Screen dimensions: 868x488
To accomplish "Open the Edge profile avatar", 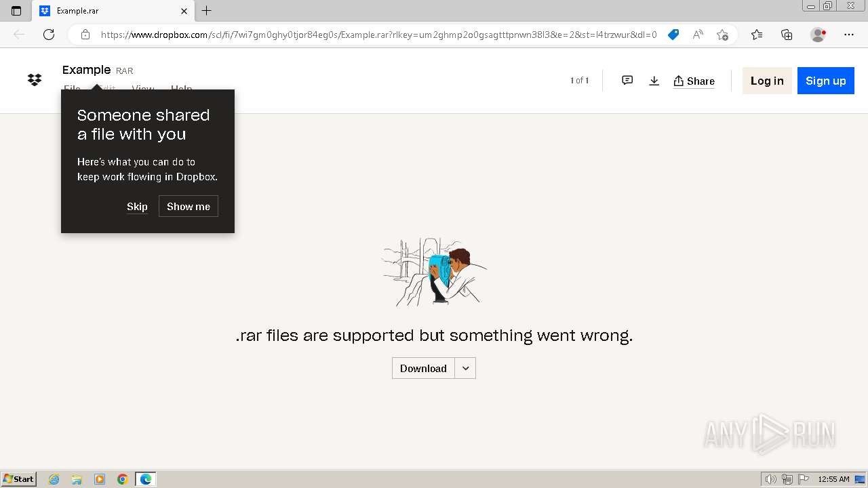I will pyautogui.click(x=818, y=35).
